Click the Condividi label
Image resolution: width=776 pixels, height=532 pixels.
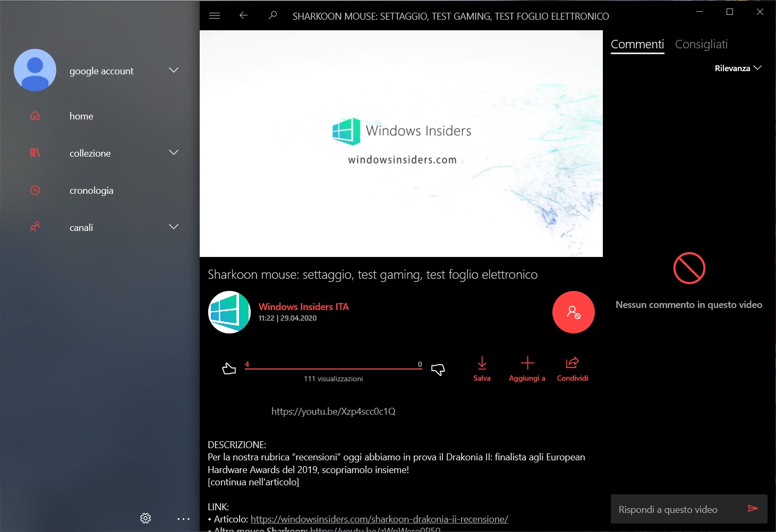(x=573, y=379)
